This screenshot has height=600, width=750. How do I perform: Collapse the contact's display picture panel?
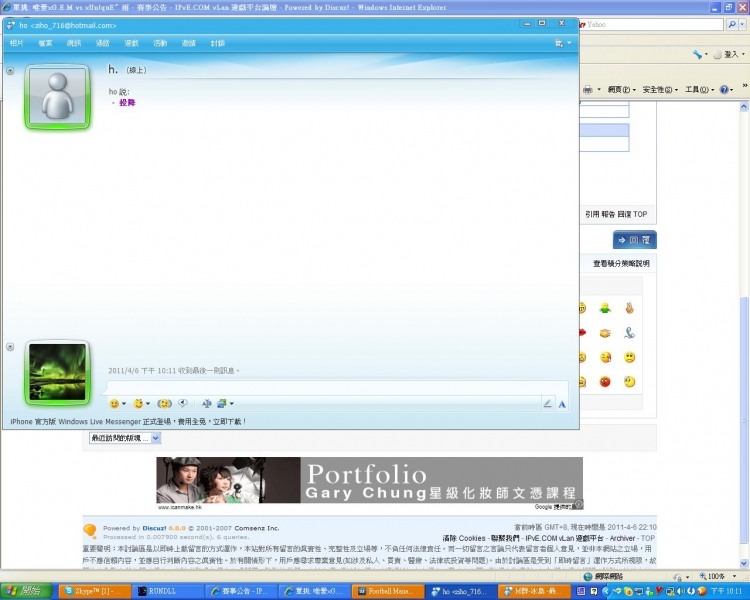[10, 71]
